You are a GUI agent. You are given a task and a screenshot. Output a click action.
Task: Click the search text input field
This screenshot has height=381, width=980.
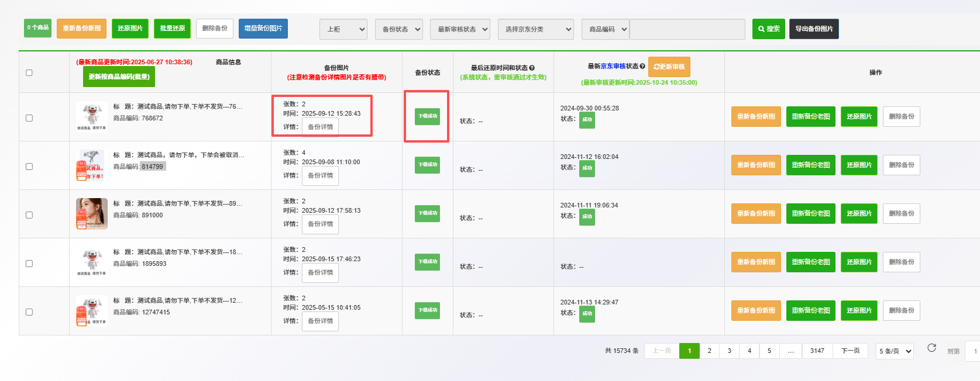[687, 29]
